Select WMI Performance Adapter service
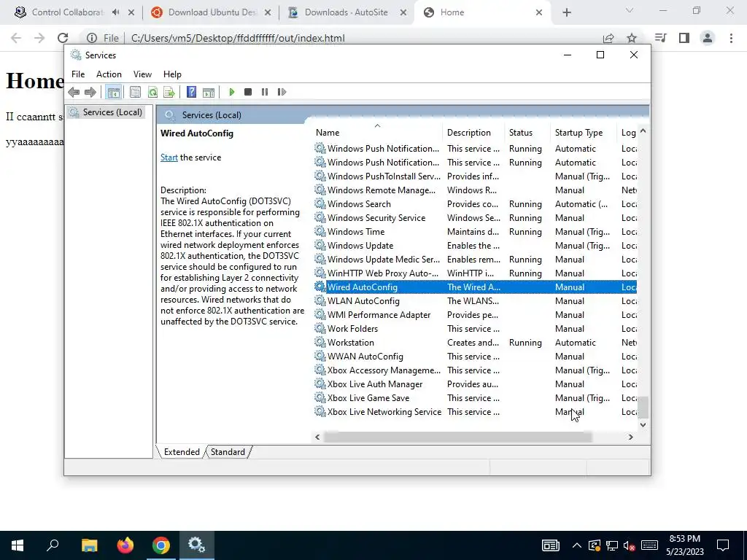 click(x=475, y=315)
